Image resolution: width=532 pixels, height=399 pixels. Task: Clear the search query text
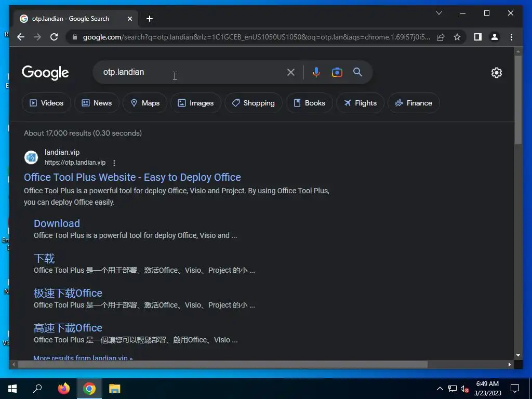point(291,72)
